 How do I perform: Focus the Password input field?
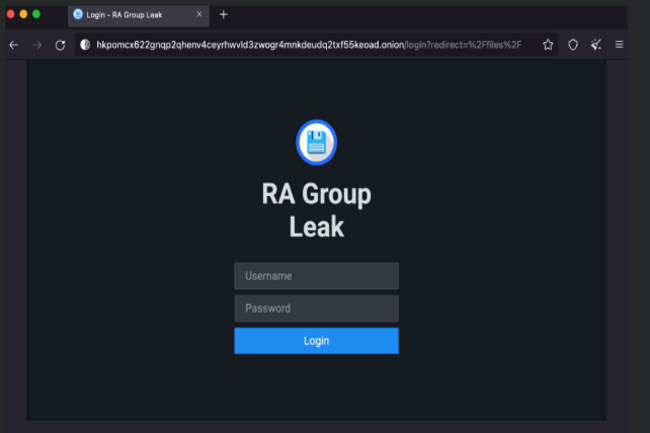pyautogui.click(x=316, y=308)
